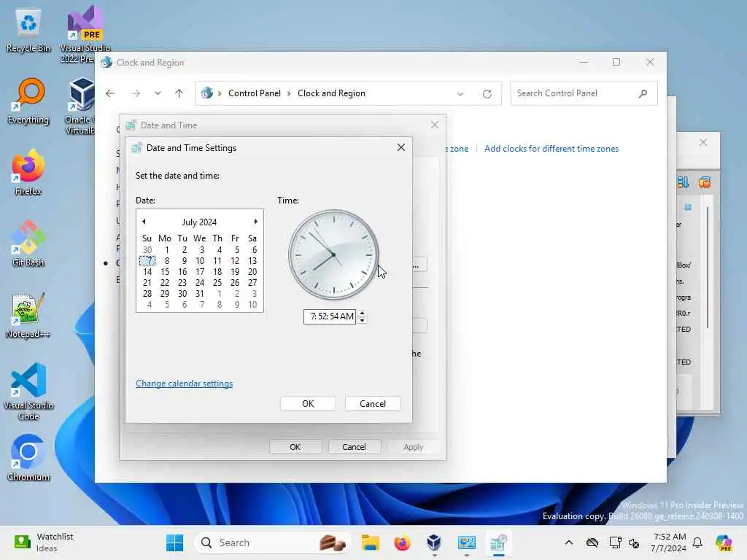Select July 12 in the calendar
Screen dimensions: 747x560
tap(235, 260)
